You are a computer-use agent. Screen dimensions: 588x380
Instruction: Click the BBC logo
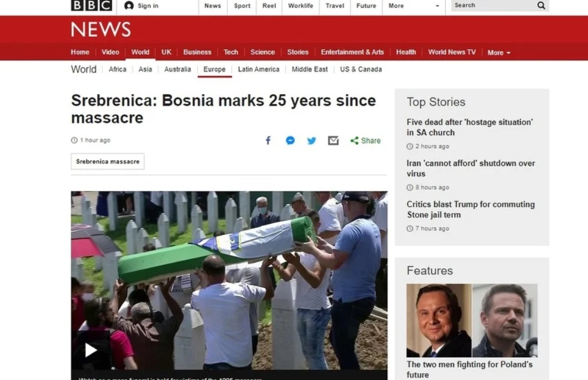coord(92,5)
